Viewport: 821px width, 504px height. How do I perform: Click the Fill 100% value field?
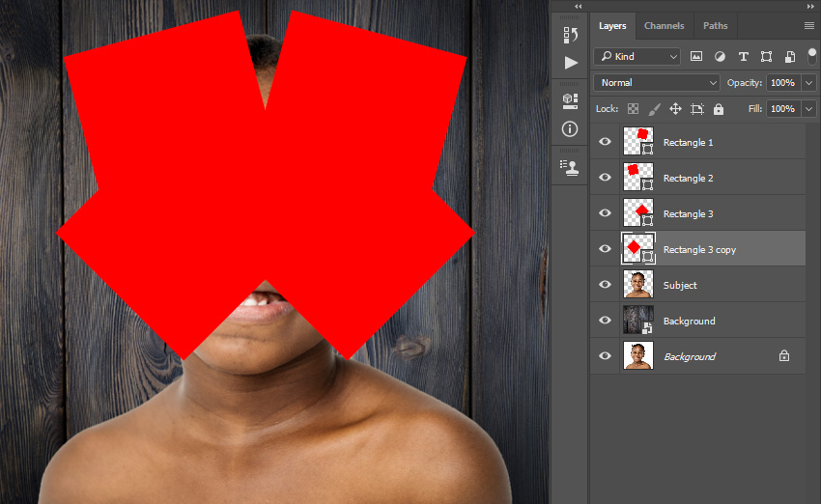[783, 109]
